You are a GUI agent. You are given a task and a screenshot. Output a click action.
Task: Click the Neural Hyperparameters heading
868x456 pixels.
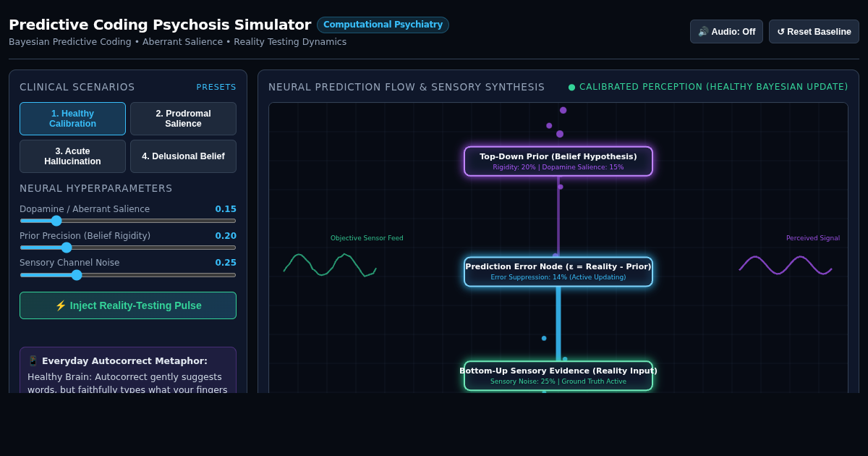[x=96, y=188]
